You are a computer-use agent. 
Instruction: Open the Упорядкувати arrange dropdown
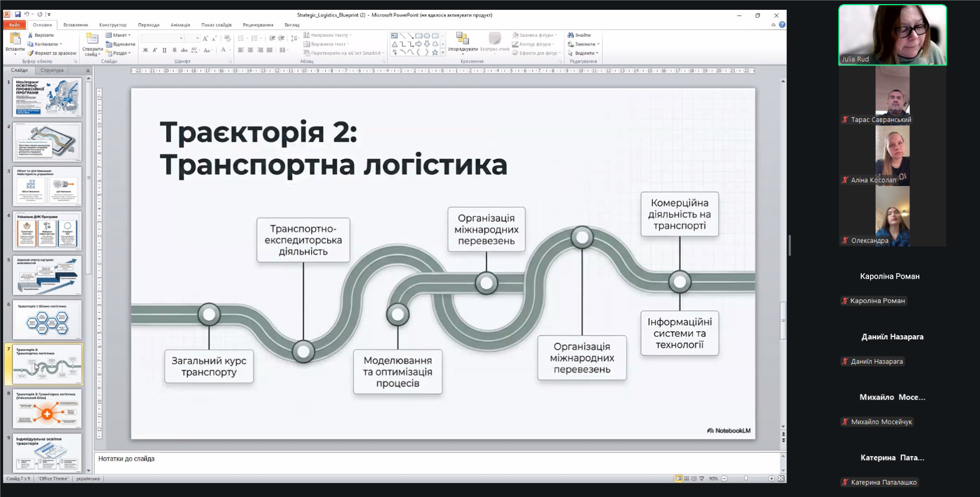click(x=463, y=43)
